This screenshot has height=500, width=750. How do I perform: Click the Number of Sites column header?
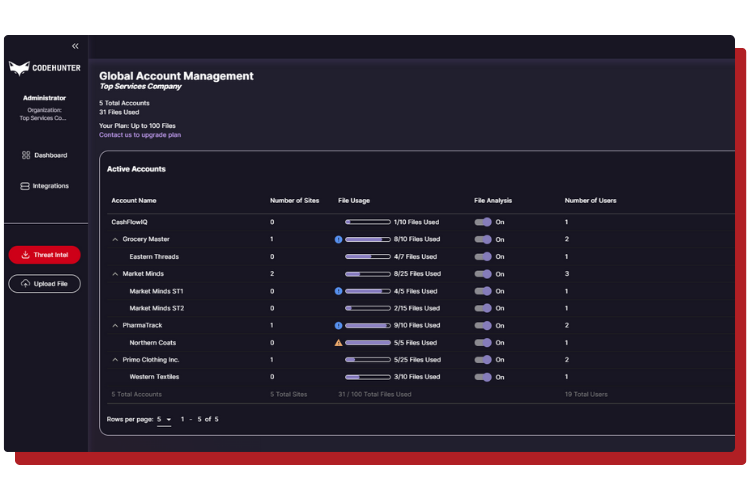point(294,200)
